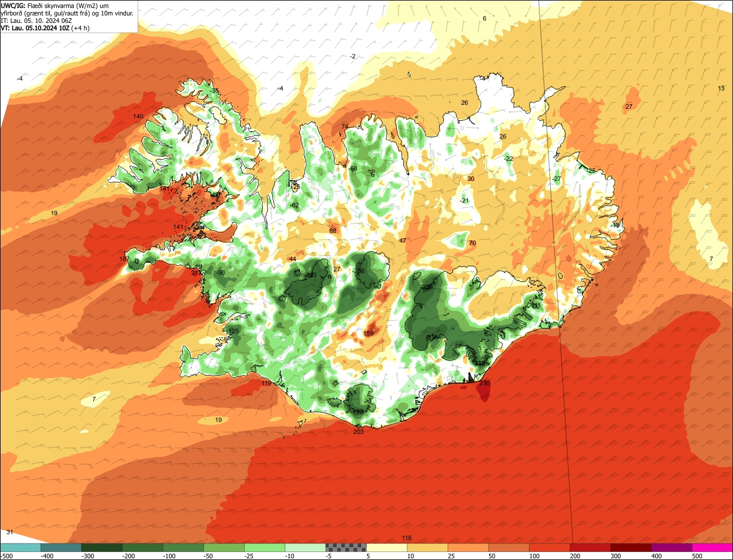Click the map value '187' at the Snæfellsnes tip

click(124, 259)
